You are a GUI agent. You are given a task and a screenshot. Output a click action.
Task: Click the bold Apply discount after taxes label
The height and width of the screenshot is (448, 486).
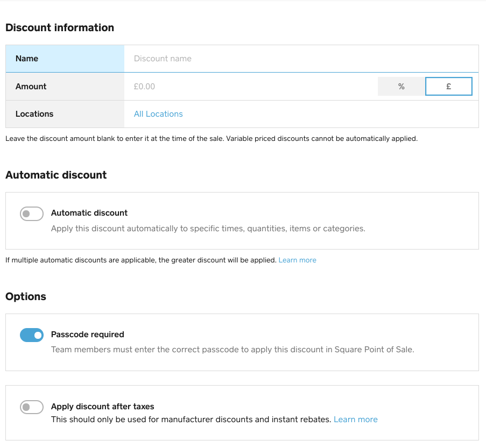tap(102, 407)
